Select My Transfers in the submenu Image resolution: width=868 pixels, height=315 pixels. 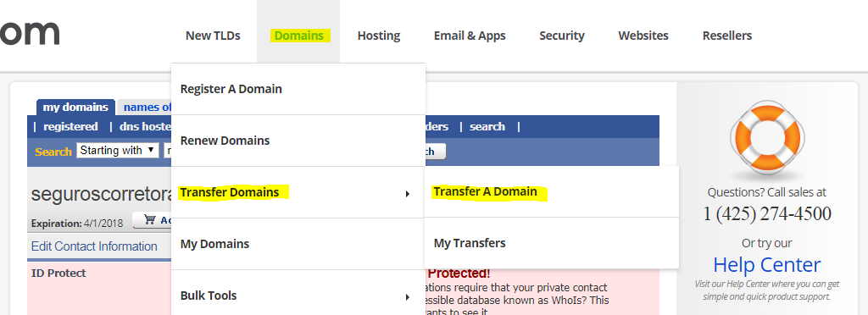(470, 243)
